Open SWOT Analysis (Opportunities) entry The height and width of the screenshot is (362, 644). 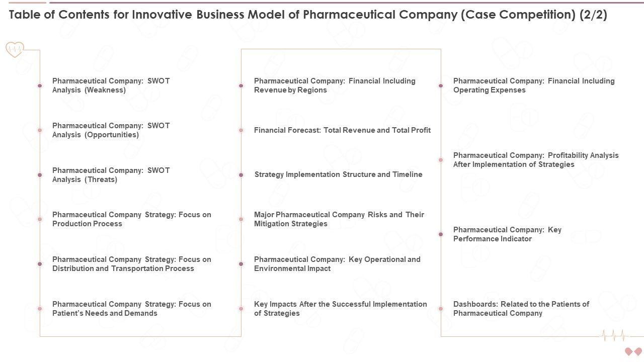coord(111,130)
